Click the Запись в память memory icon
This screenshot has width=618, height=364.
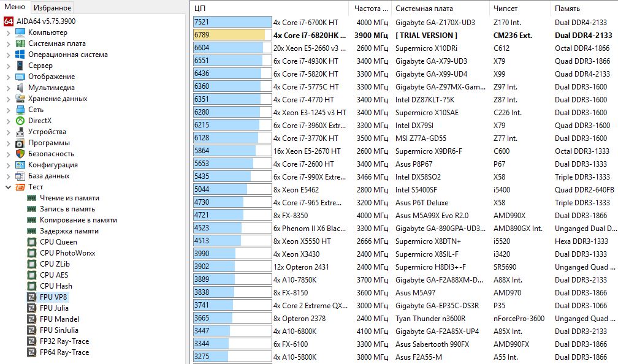[32, 209]
